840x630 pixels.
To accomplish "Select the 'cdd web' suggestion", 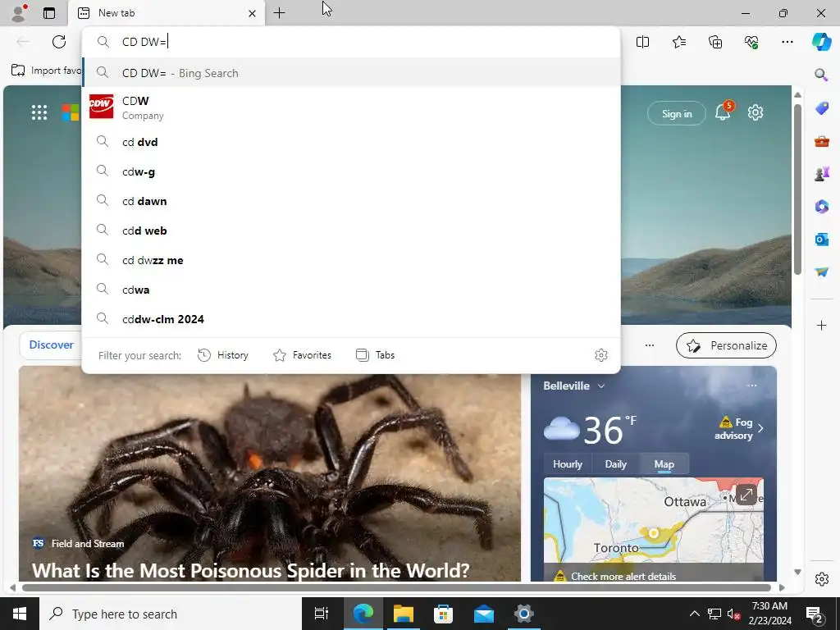I will (351, 231).
